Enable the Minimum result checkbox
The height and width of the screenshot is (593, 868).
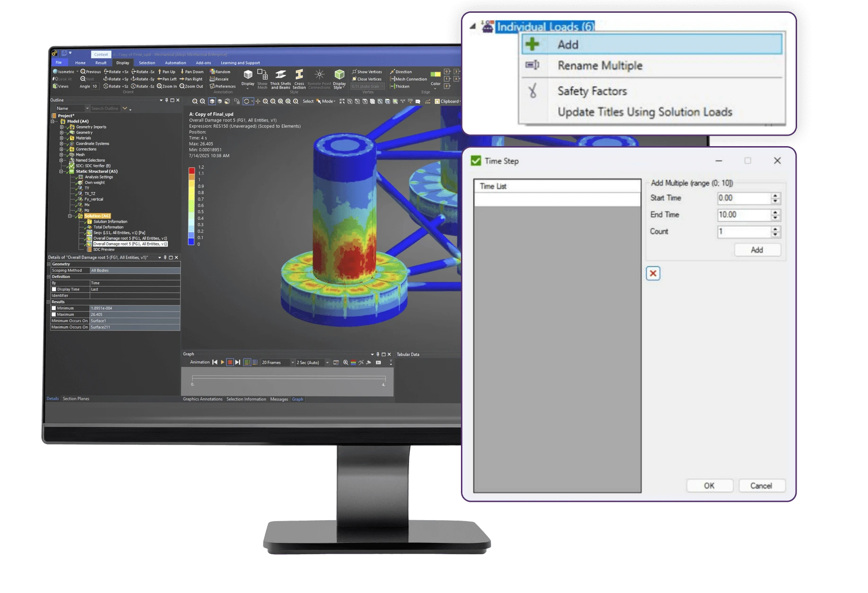click(54, 308)
